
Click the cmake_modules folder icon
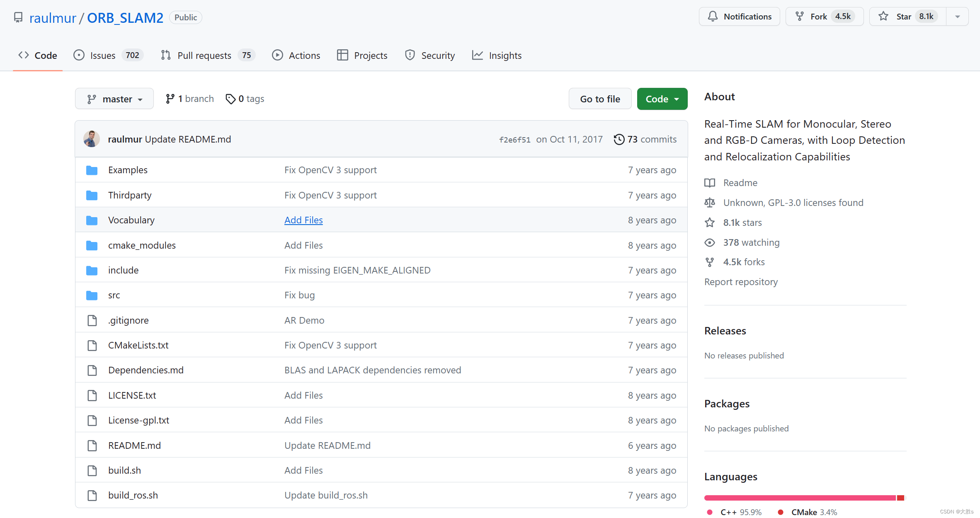click(x=92, y=245)
